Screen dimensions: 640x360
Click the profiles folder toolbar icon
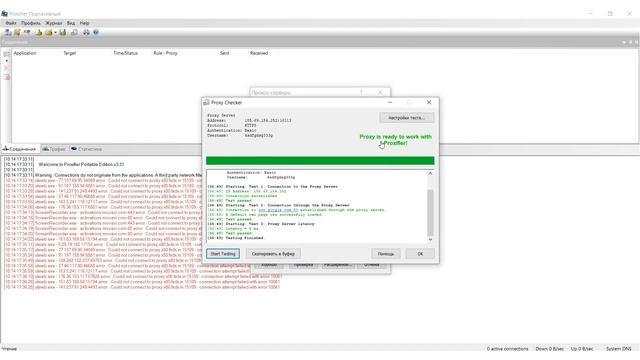click(x=49, y=32)
